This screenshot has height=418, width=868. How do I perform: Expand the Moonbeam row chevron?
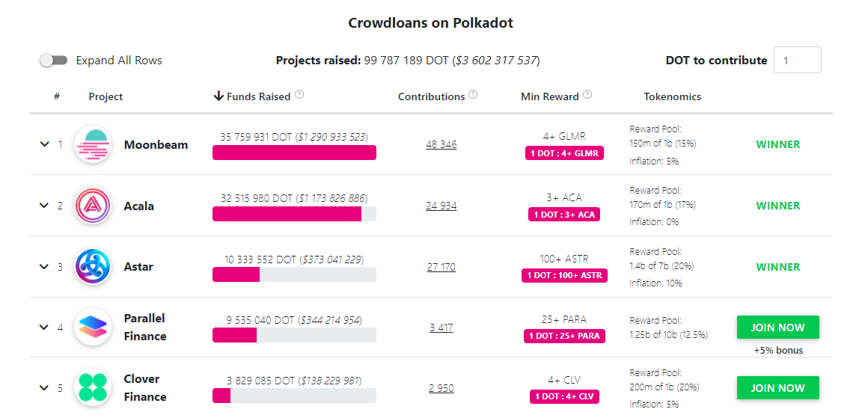pos(45,144)
